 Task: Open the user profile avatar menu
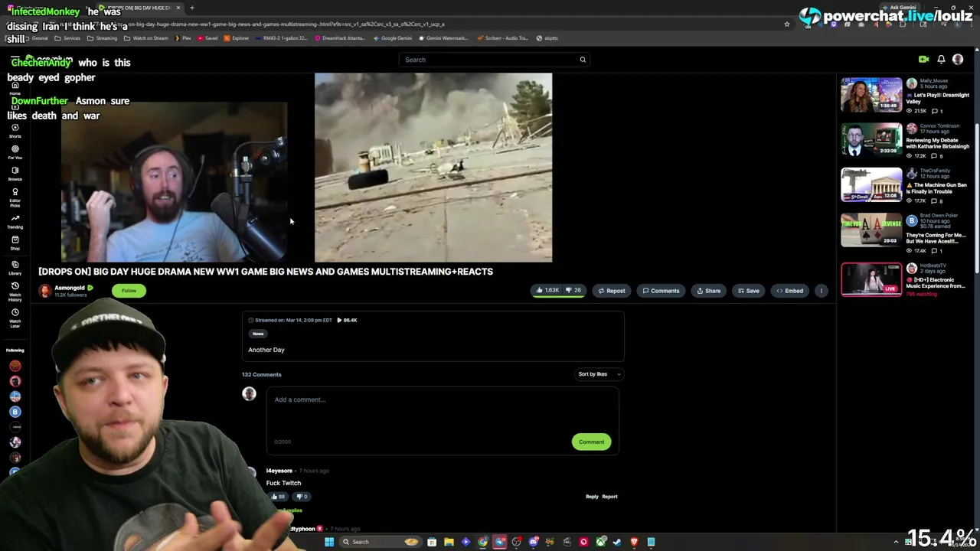(958, 59)
